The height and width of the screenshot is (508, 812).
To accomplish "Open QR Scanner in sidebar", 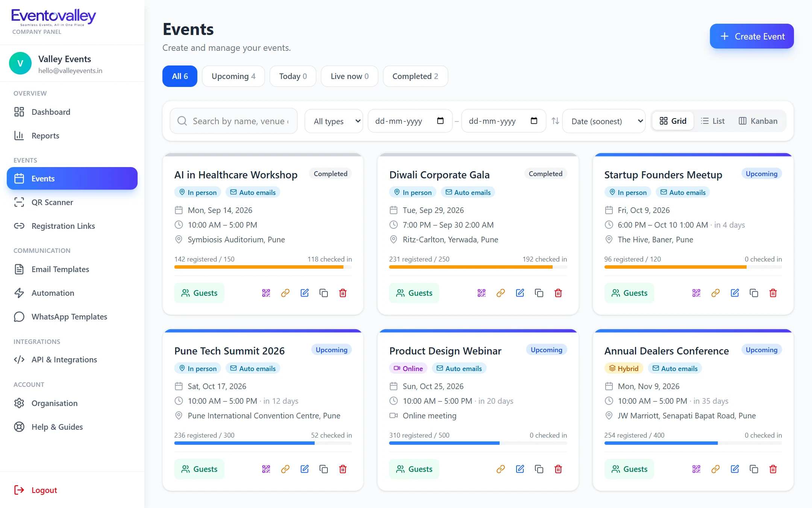I will tap(72, 202).
